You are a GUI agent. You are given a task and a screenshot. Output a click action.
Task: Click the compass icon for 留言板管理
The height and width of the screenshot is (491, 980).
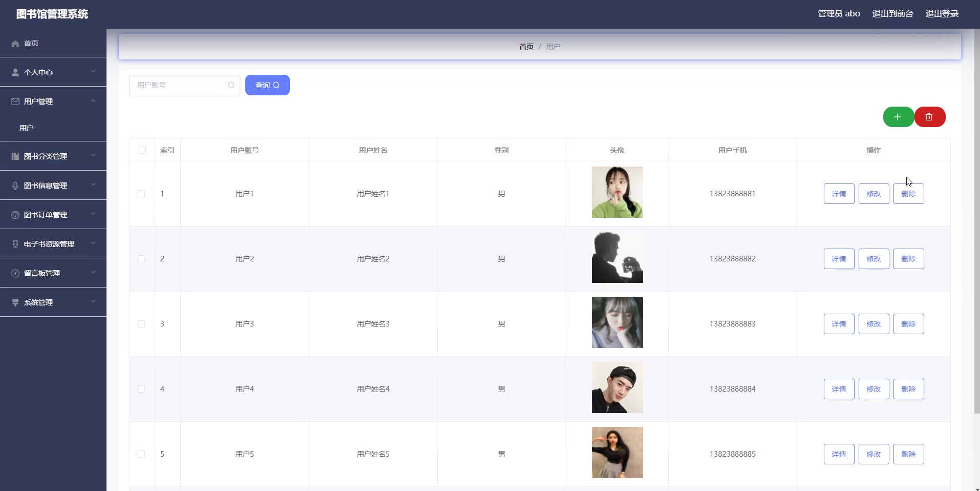click(x=15, y=273)
